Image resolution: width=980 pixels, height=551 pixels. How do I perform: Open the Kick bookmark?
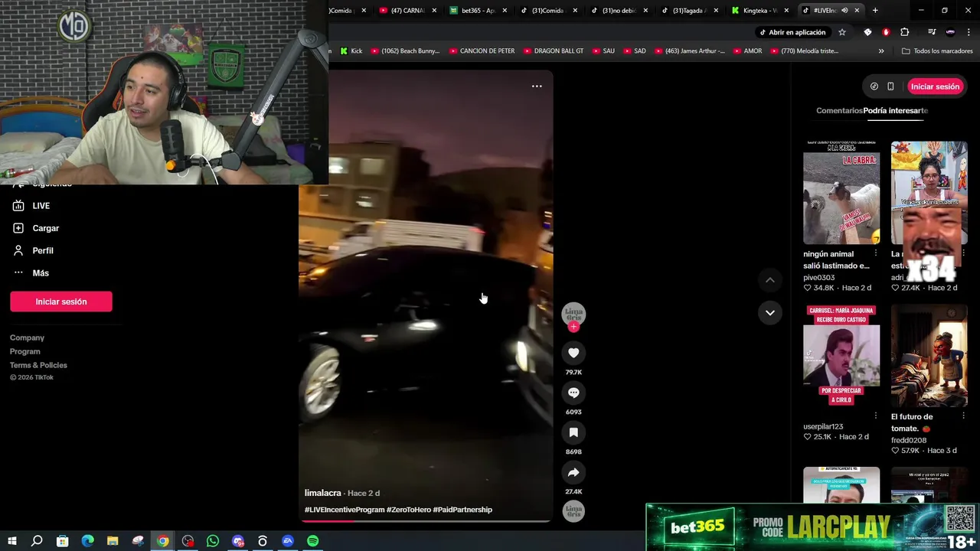click(351, 51)
